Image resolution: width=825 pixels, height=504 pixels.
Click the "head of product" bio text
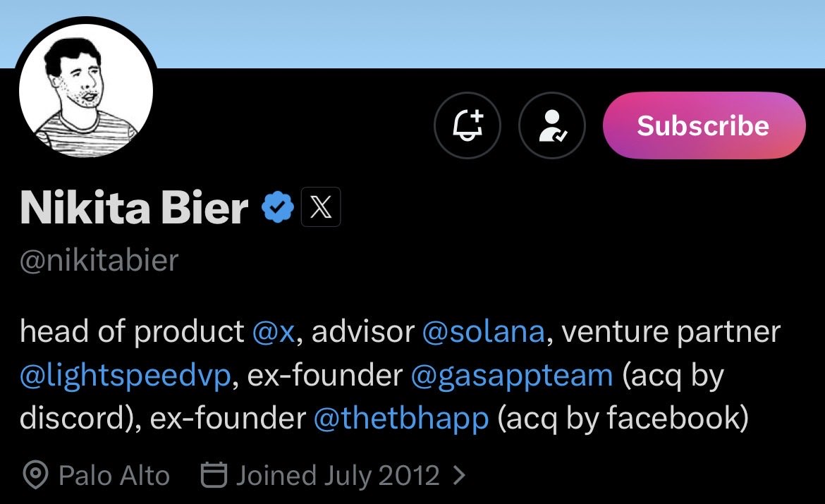coord(132,332)
